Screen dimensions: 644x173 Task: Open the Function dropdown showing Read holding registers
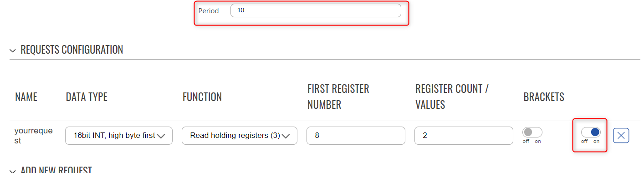tap(240, 136)
